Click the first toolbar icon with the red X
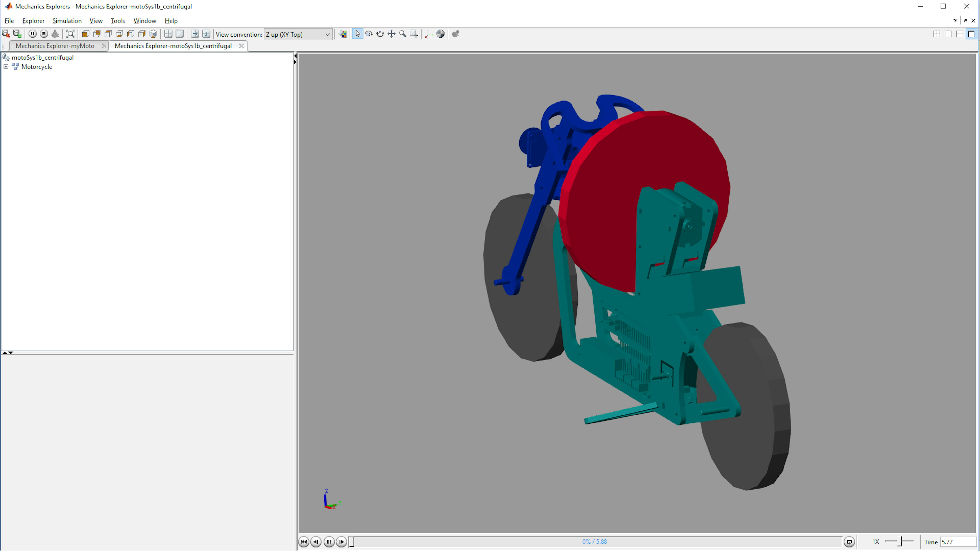 [x=6, y=34]
